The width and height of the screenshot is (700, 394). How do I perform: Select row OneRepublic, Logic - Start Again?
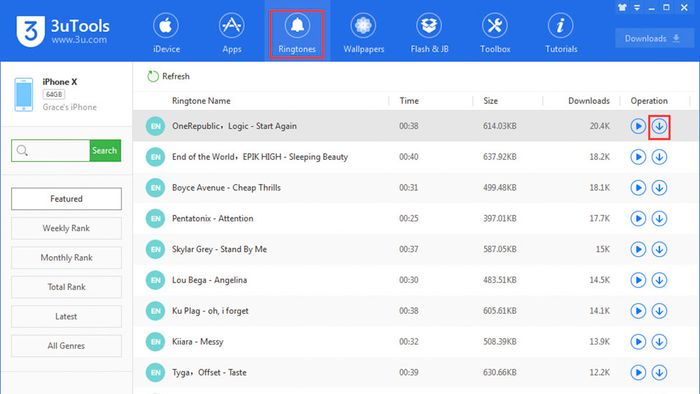(x=415, y=126)
